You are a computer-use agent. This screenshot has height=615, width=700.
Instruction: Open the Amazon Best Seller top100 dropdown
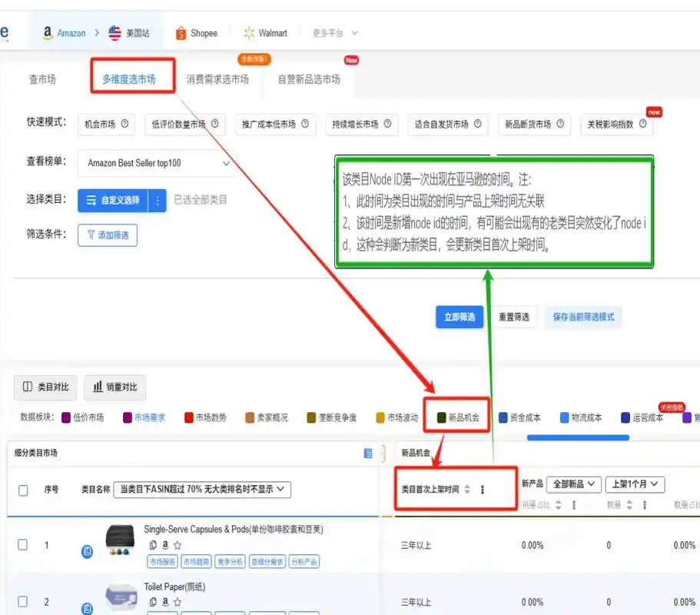pyautogui.click(x=157, y=164)
